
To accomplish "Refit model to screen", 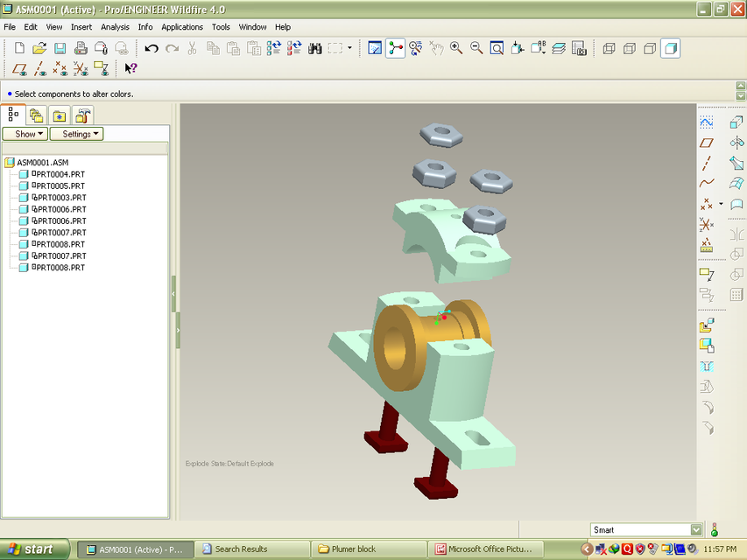I will pyautogui.click(x=497, y=48).
